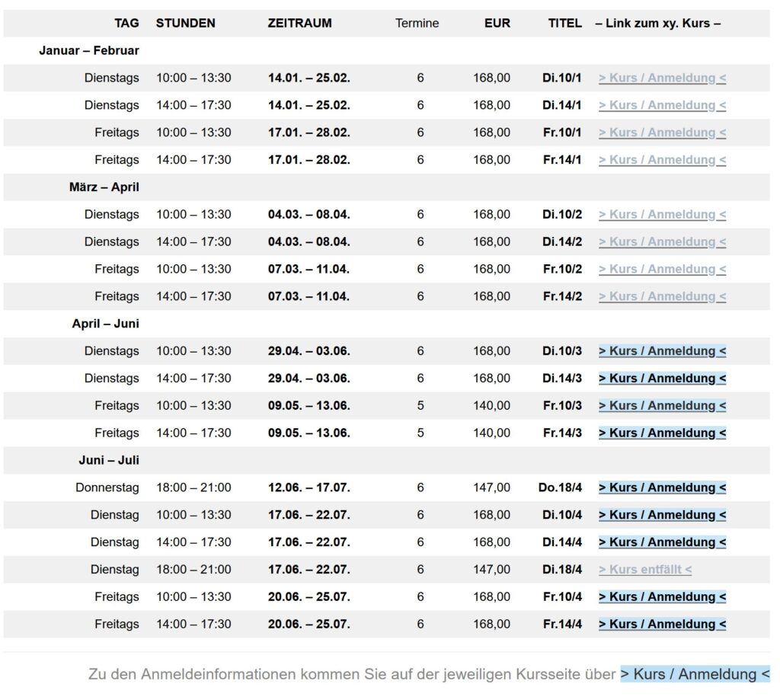The image size is (780, 700).
Task: Open Kurs / Anmeldung link for Di.10/3
Action: pos(662,351)
